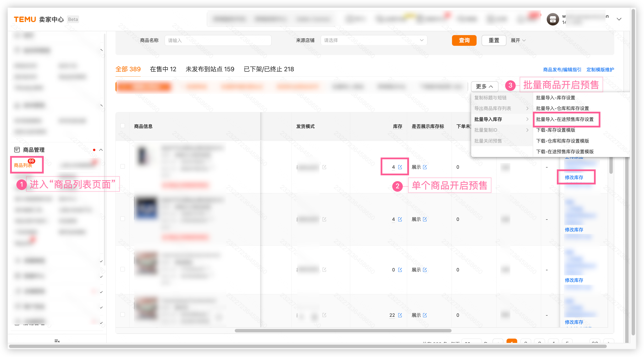Open 商品发布/编辑指引 link
644x357 pixels.
pyautogui.click(x=562, y=70)
